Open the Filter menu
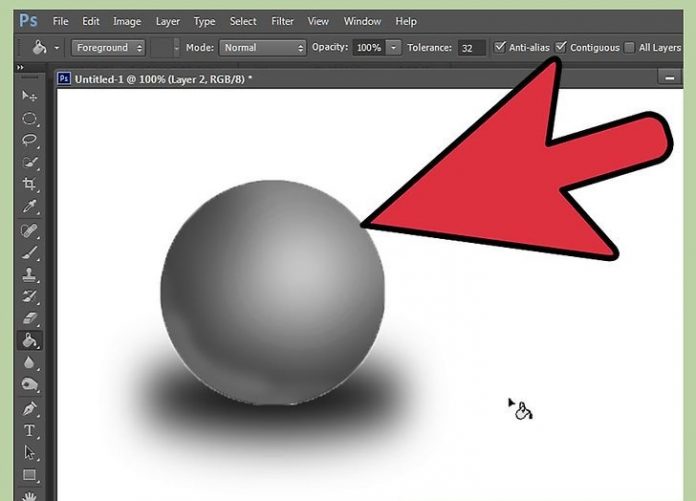This screenshot has height=501, width=696. click(x=283, y=21)
